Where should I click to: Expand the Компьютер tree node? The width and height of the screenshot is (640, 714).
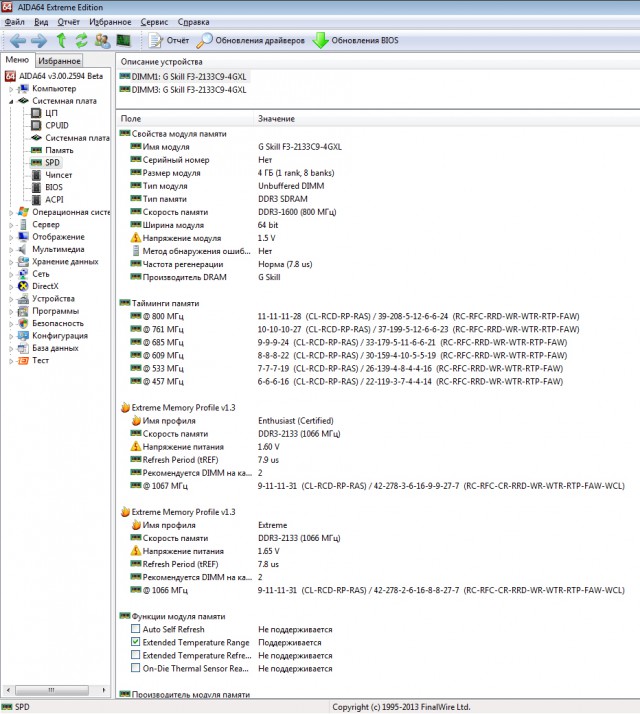[11, 89]
